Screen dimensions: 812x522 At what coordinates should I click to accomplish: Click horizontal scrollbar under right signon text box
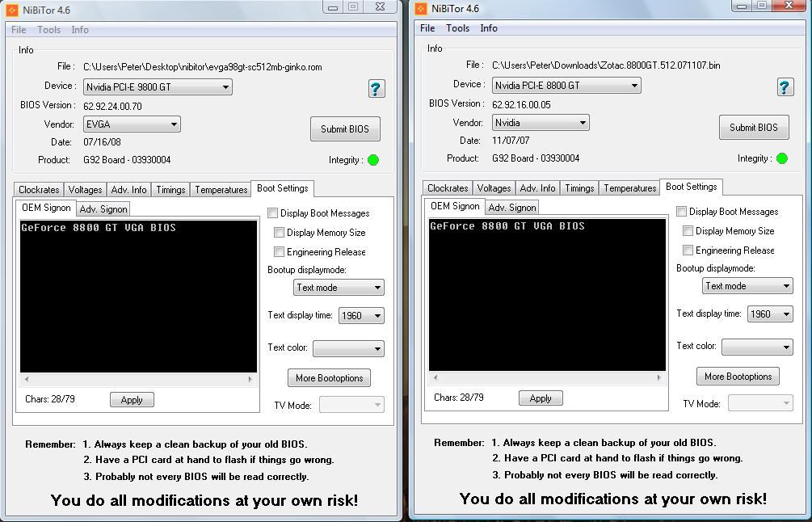547,377
